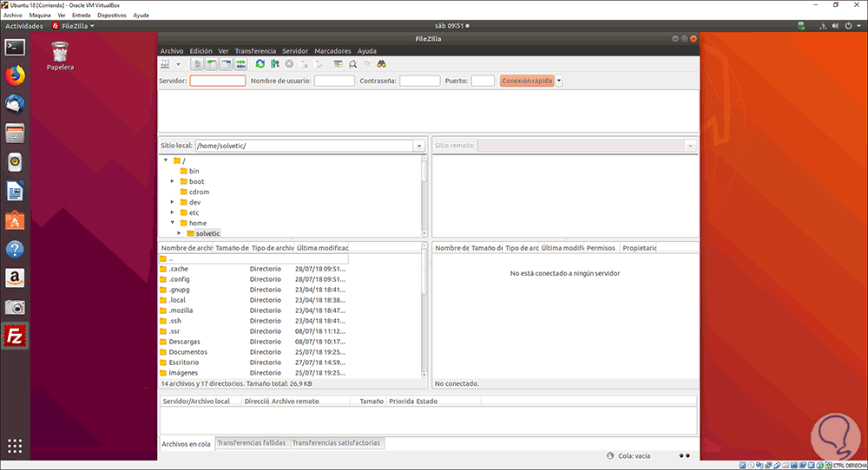868x470 pixels.
Task: Expand the etc folder node
Action: point(172,212)
